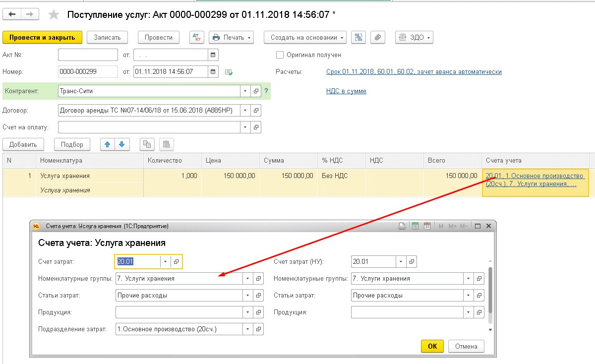Open left Номенклатурные группы item card icon
This screenshot has width=595, height=364.
point(258,279)
